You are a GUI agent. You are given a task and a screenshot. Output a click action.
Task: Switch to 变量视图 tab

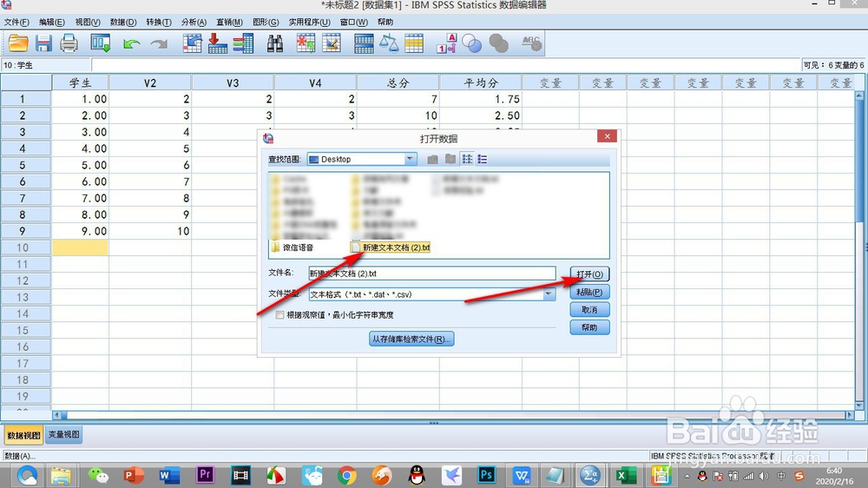coord(63,435)
